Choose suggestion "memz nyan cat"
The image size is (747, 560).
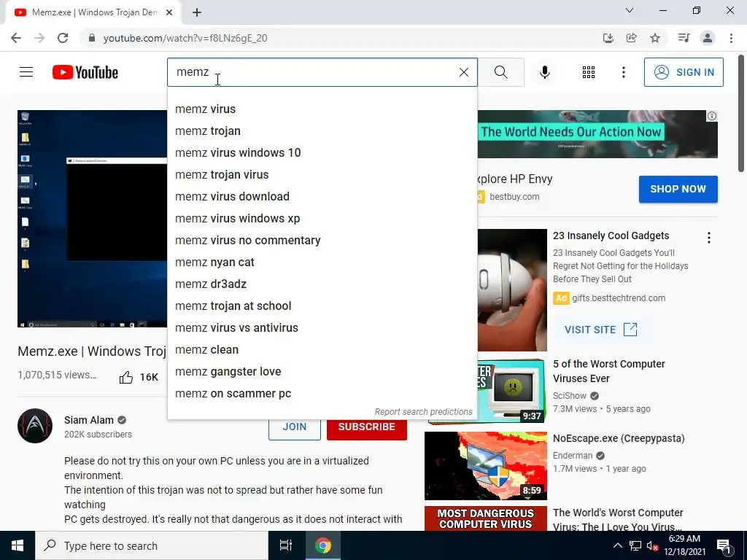[322, 262]
